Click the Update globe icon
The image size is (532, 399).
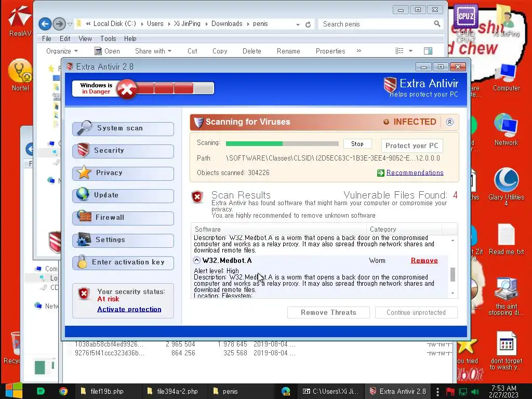[x=83, y=194]
